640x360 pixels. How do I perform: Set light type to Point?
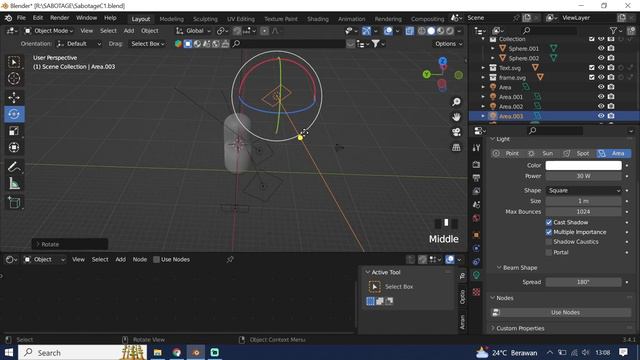click(x=507, y=153)
